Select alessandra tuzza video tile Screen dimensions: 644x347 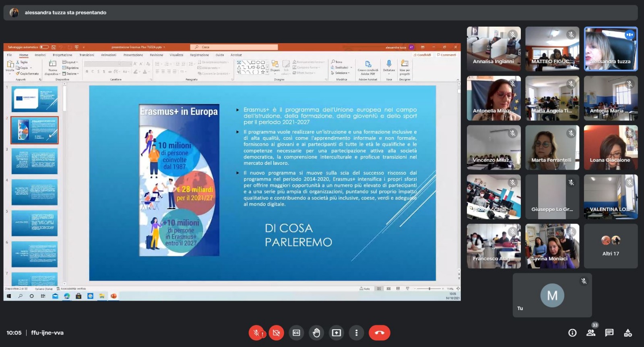[x=611, y=49]
